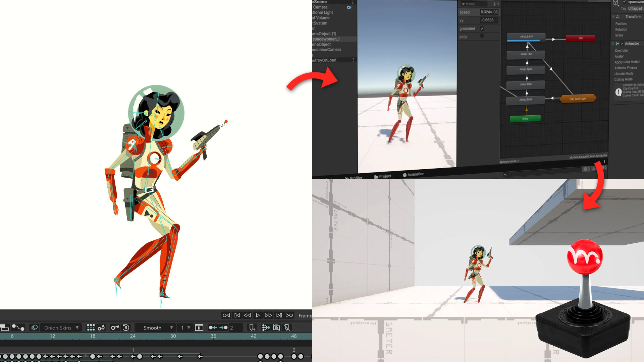
Task: Step back one frame in timeline playback
Action: pos(248,315)
